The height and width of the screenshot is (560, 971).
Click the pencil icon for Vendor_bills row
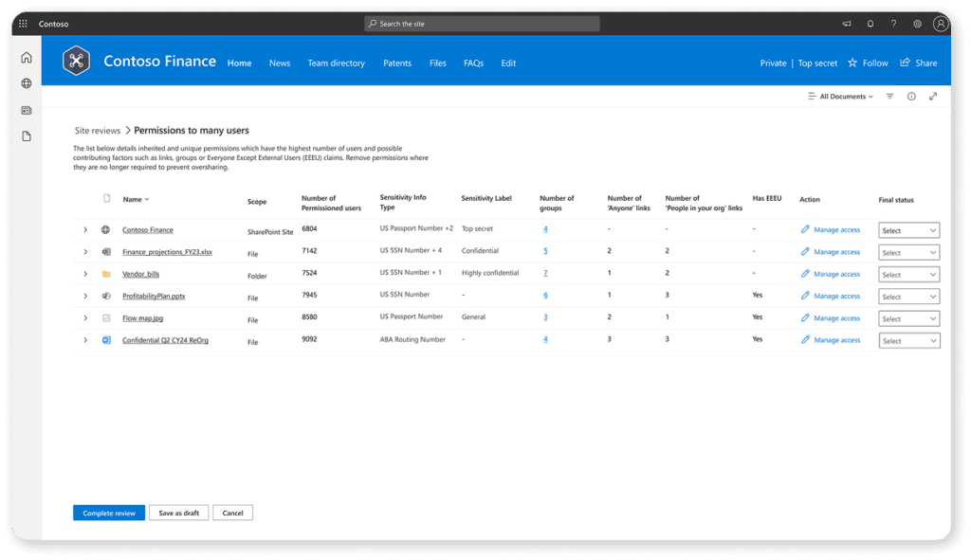[x=805, y=274]
